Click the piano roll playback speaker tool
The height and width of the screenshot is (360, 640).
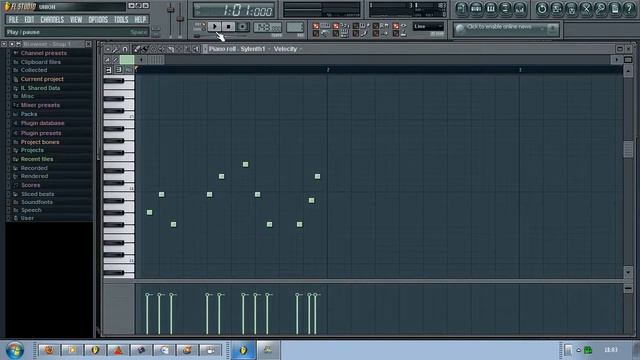click(x=196, y=49)
